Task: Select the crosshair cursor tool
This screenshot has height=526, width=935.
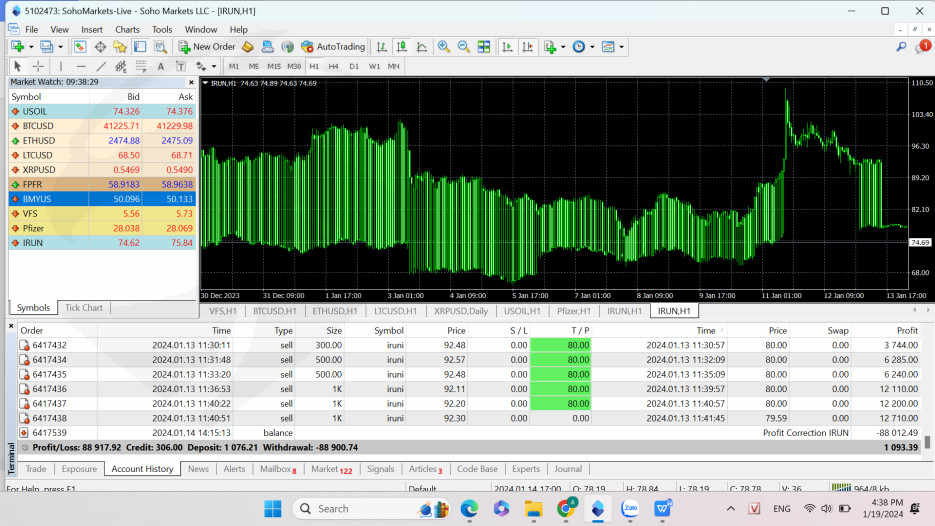Action: click(38, 66)
